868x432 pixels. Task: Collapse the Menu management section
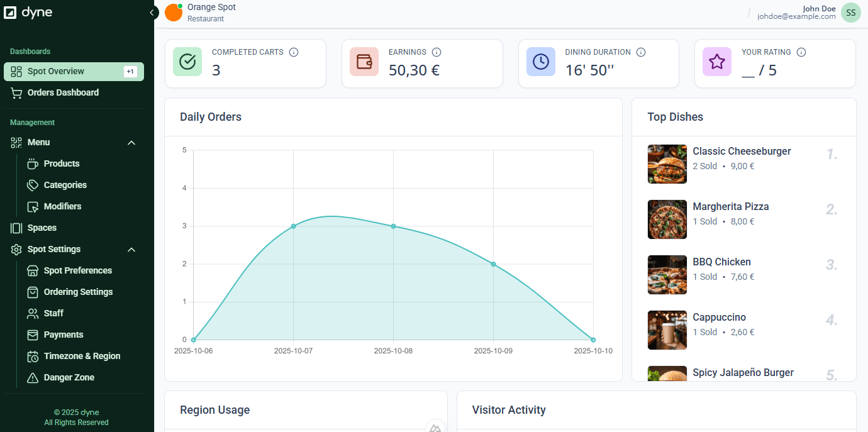click(x=131, y=143)
